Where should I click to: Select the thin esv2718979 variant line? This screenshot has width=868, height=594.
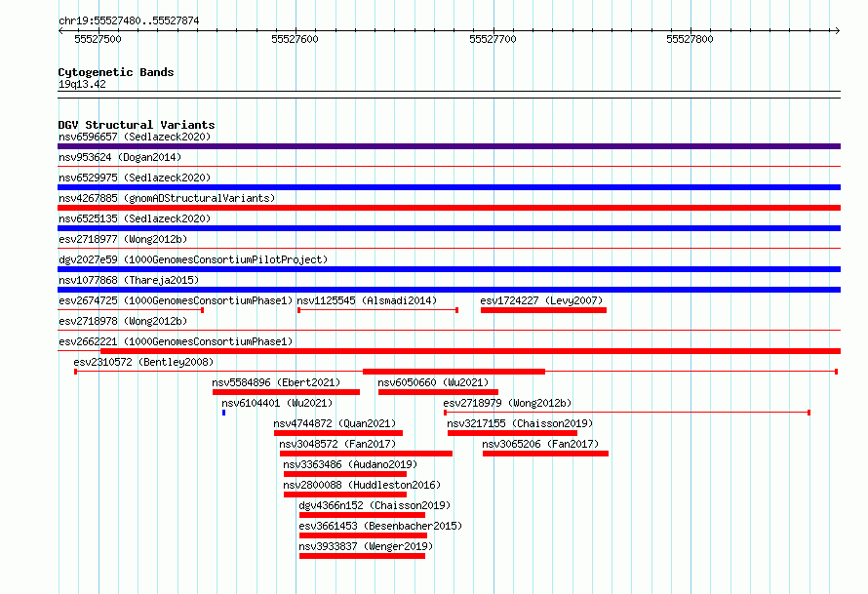627,413
